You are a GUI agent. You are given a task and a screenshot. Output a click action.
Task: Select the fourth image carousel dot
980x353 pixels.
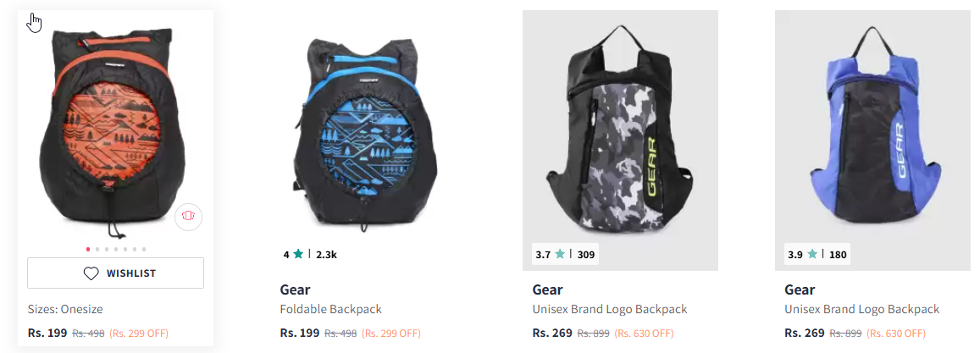(x=116, y=249)
